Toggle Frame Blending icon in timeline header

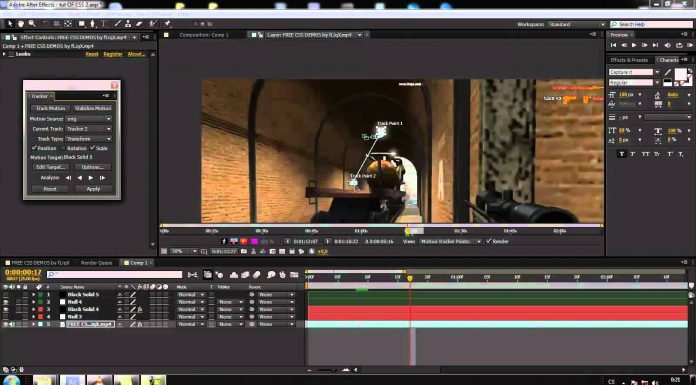pyautogui.click(x=245, y=275)
